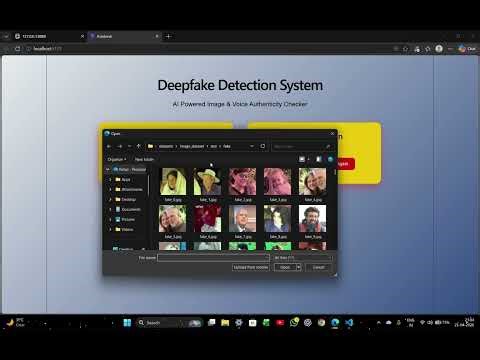Switch to the first browser tab
This screenshot has width=480, height=360.
coord(49,36)
